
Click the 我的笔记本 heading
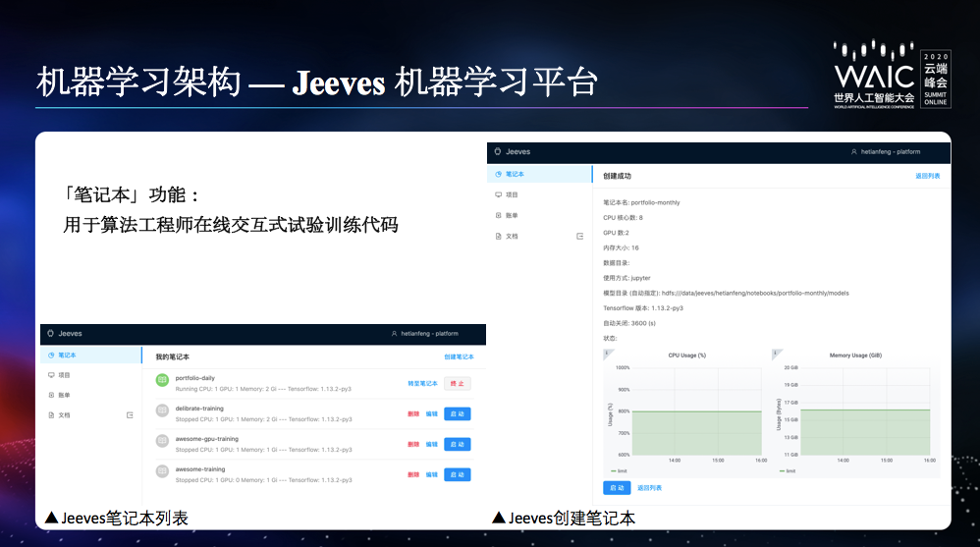pyautogui.click(x=172, y=356)
